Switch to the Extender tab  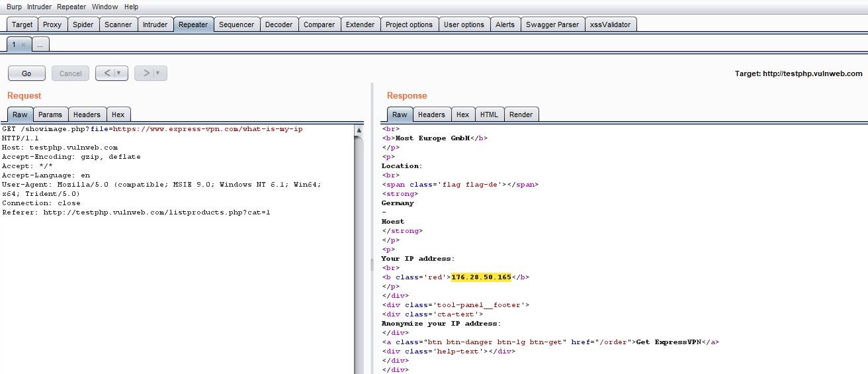[361, 24]
